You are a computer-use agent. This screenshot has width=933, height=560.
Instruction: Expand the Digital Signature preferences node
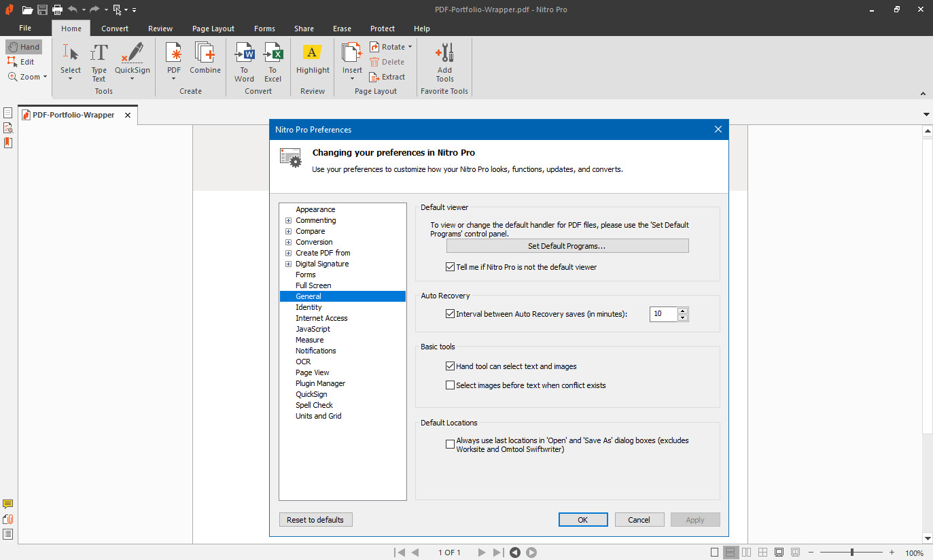pos(288,264)
